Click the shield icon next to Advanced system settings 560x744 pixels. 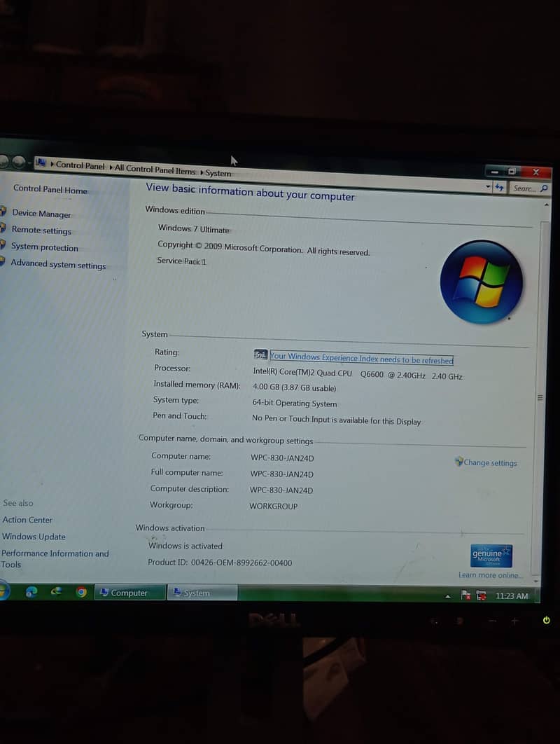click(2, 261)
